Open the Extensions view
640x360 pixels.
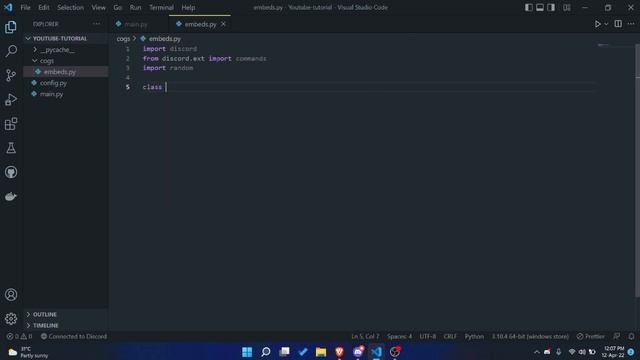click(x=11, y=124)
